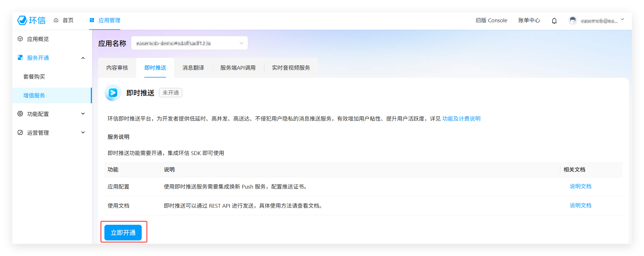
Task: Open 说明文档 link for 应用配置
Action: point(580,187)
